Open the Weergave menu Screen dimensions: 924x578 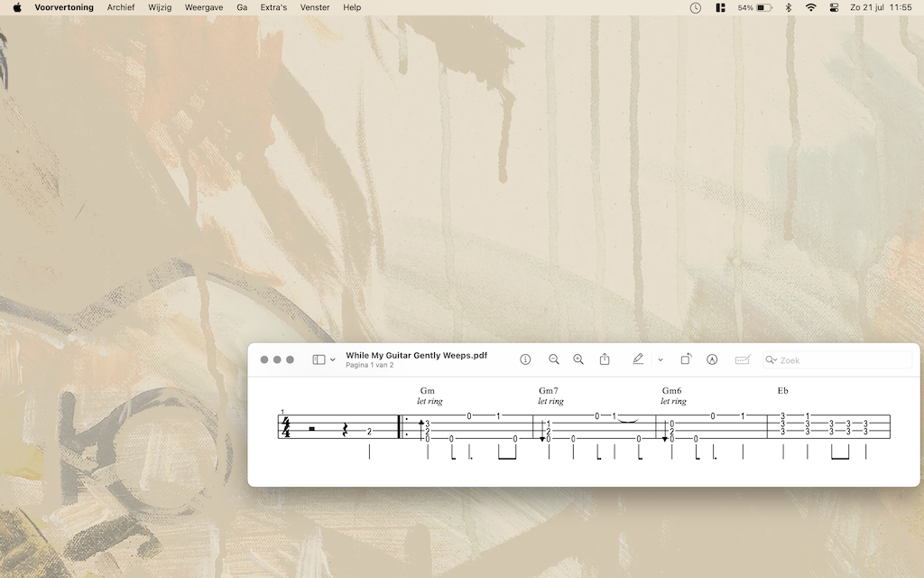point(204,7)
